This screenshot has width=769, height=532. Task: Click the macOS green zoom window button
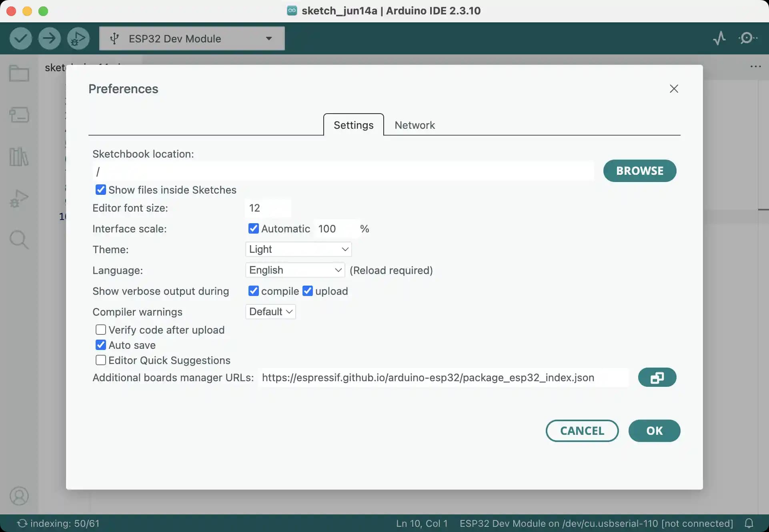[43, 11]
